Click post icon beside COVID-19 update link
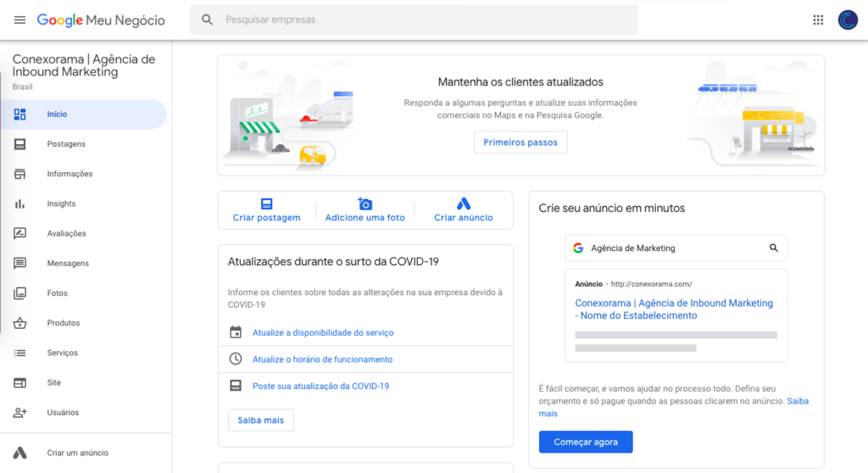 (x=236, y=386)
